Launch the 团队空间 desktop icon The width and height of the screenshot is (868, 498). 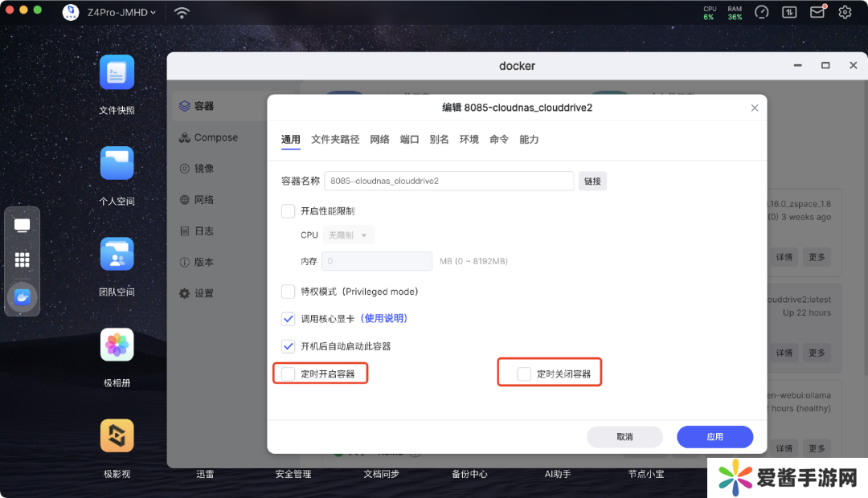[x=117, y=255]
